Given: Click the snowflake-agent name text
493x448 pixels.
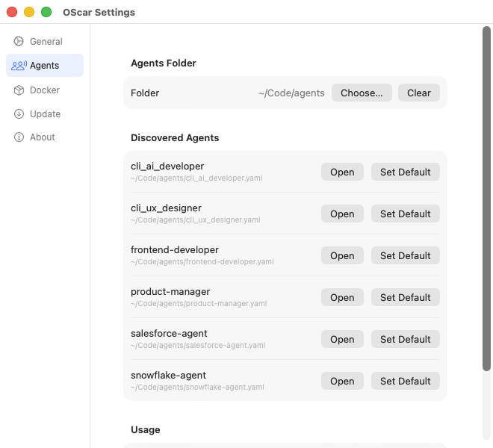Looking at the screenshot, I should coord(168,375).
